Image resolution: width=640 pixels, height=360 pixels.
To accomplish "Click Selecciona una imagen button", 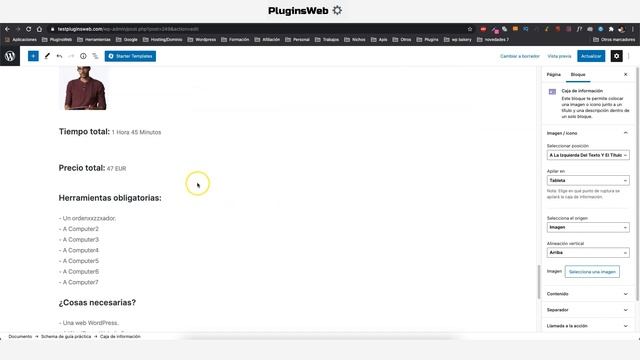I will pos(592,271).
